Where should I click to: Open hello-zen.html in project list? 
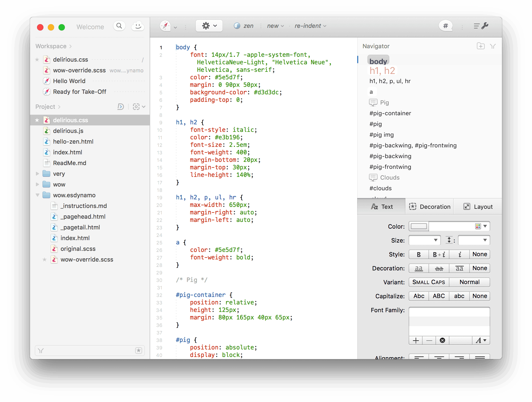click(73, 142)
